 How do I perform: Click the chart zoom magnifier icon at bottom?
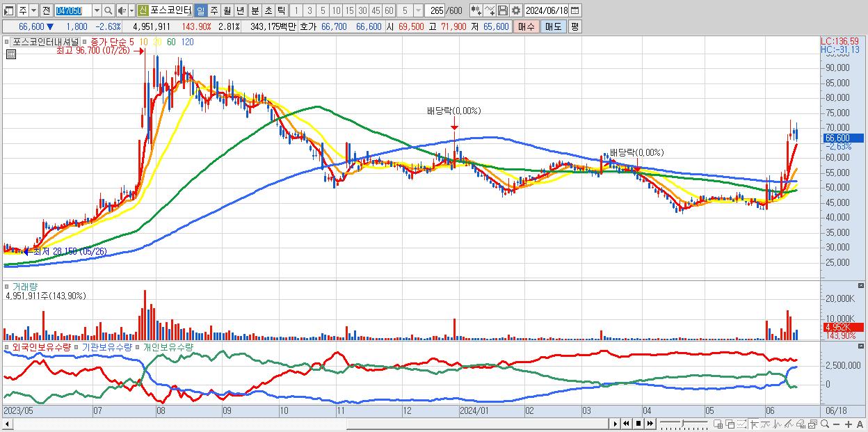tap(825, 424)
